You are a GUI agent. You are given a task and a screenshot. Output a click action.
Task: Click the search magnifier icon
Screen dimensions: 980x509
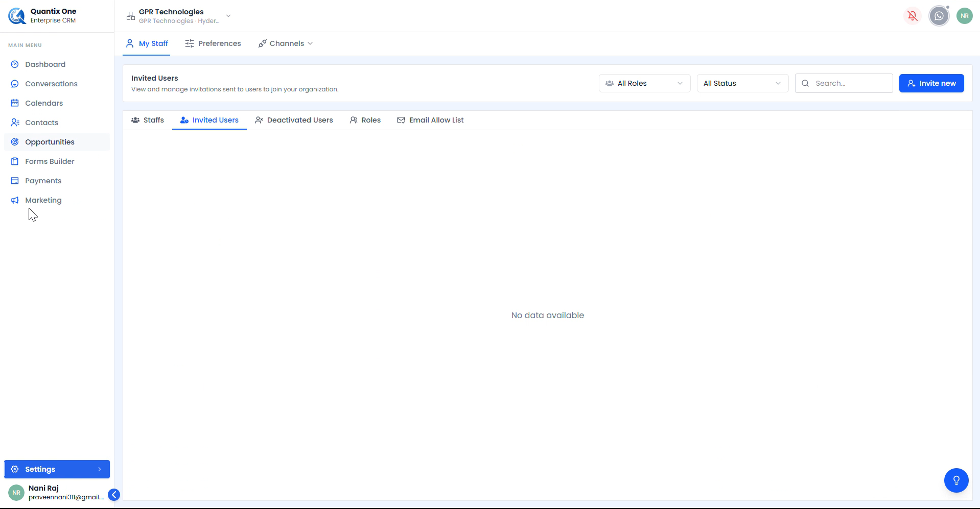[805, 83]
